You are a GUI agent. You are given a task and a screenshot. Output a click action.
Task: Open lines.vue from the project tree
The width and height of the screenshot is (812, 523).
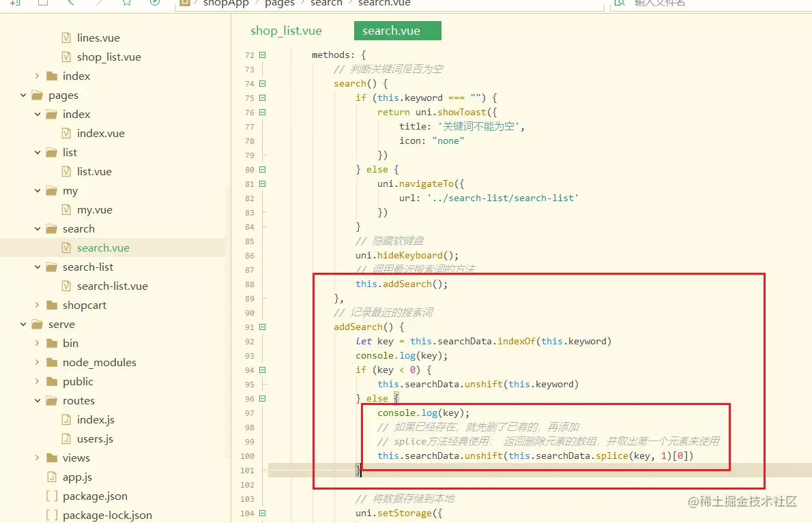[x=98, y=38]
